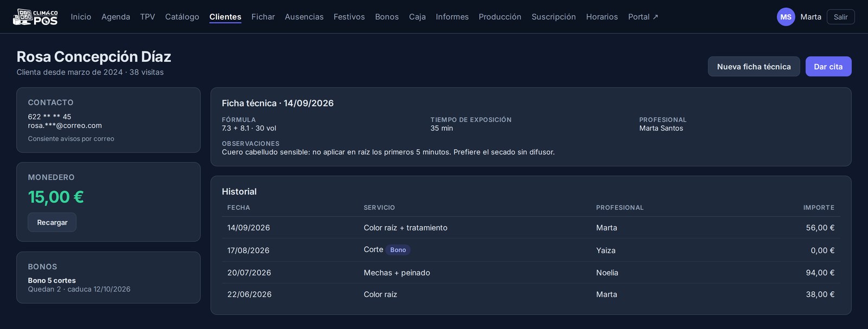Click the 38,00 € amount
868x329 pixels.
pyautogui.click(x=820, y=294)
